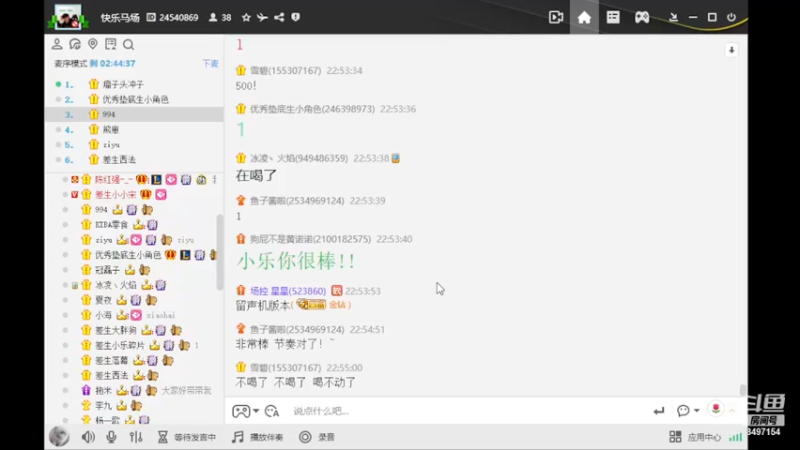Click the message 小乐你很棒!!
Image resolution: width=800 pixels, height=450 pixels.
(x=296, y=261)
